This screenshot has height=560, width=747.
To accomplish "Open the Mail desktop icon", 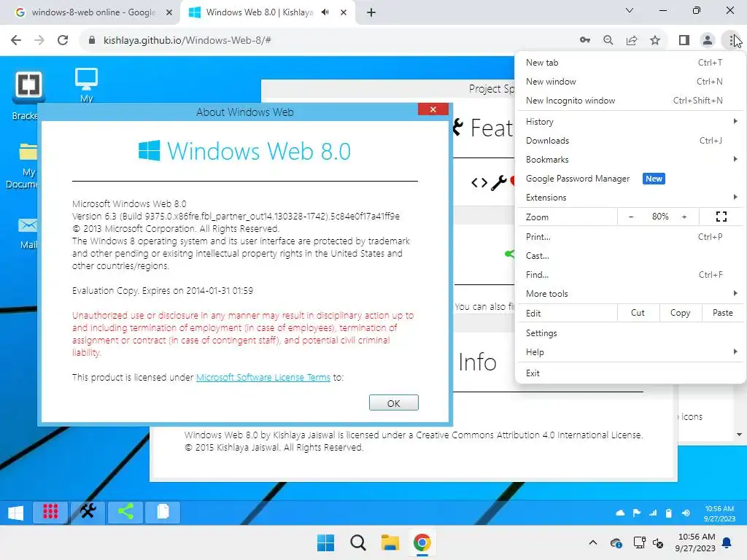I will click(x=28, y=225).
